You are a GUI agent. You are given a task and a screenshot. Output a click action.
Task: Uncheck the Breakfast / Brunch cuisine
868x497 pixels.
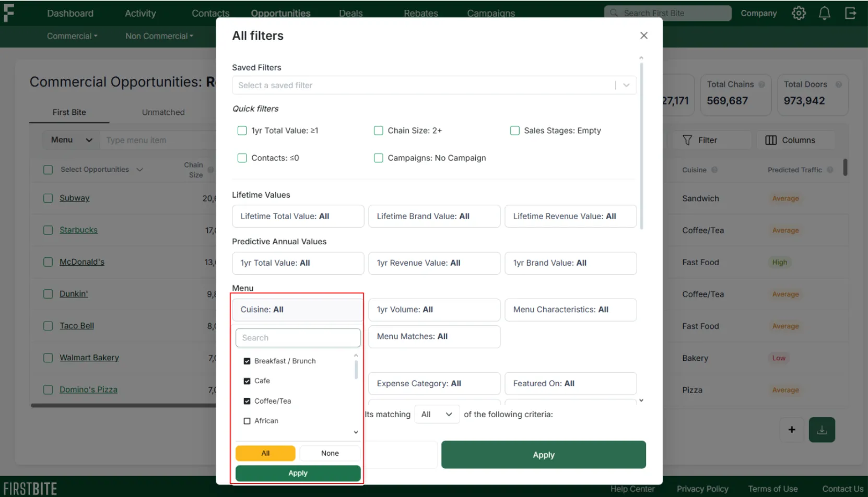click(247, 361)
